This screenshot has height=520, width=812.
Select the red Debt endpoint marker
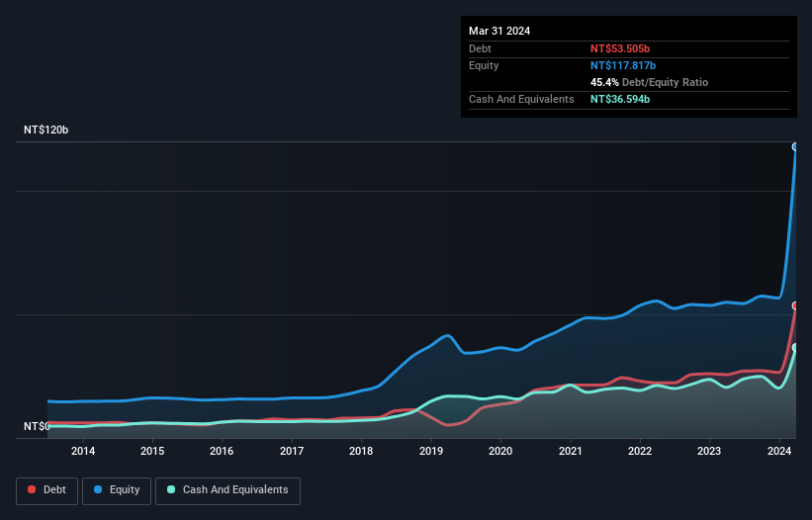click(795, 305)
